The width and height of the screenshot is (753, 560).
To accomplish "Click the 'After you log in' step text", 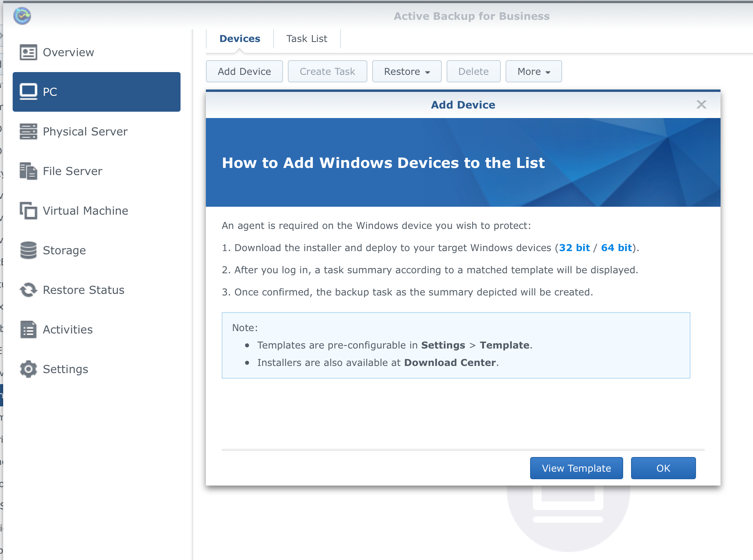I will point(430,270).
